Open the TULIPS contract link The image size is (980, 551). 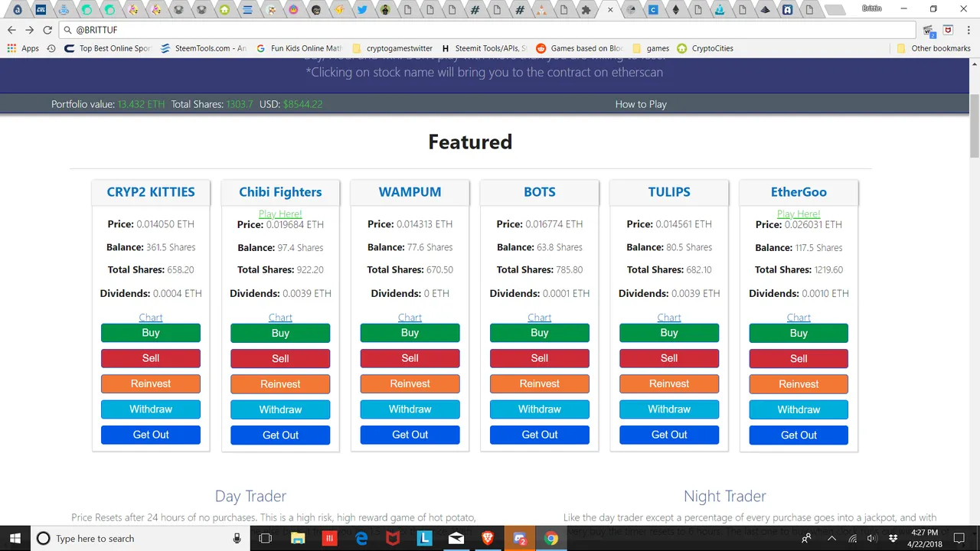point(669,192)
